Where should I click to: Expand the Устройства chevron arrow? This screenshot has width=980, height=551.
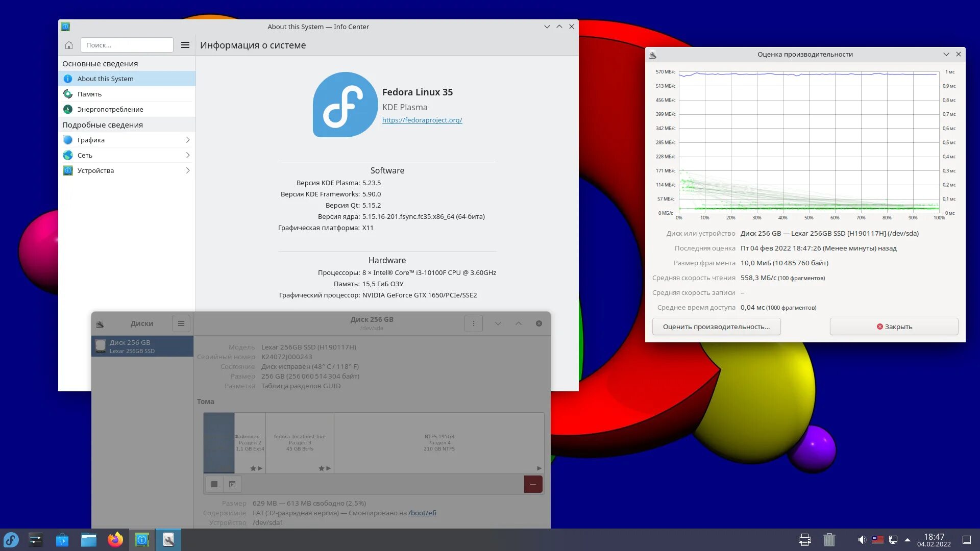[188, 170]
